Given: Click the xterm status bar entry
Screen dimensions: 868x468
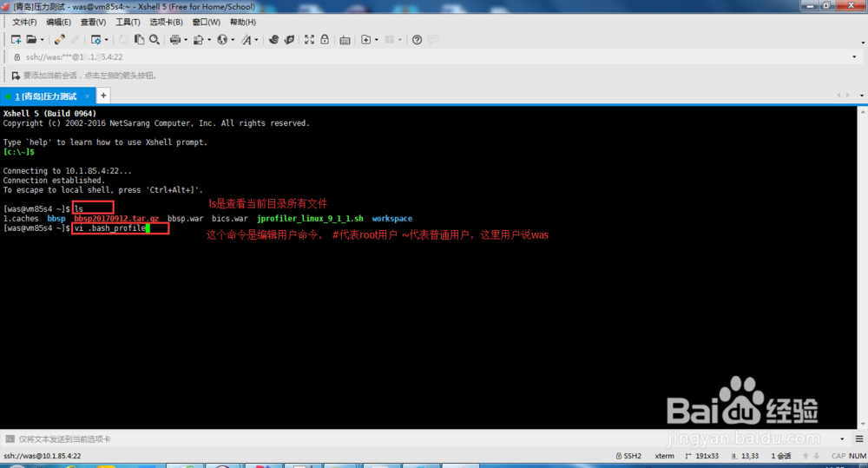Looking at the screenshot, I should (x=664, y=456).
